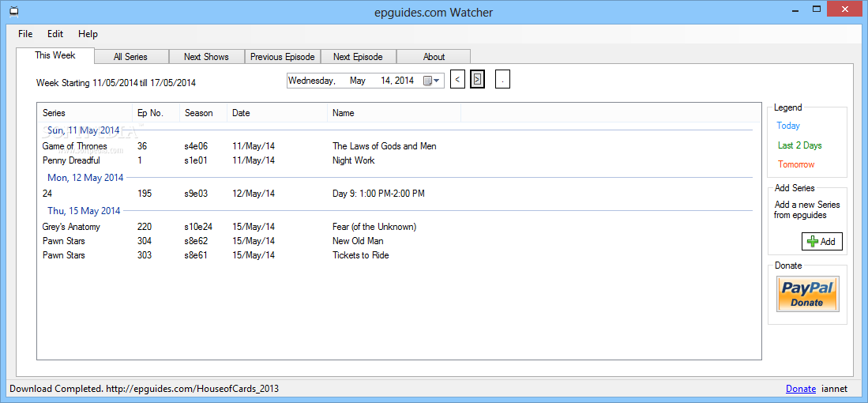This screenshot has width=868, height=403.
Task: Go to next week with > button
Action: coord(477,79)
